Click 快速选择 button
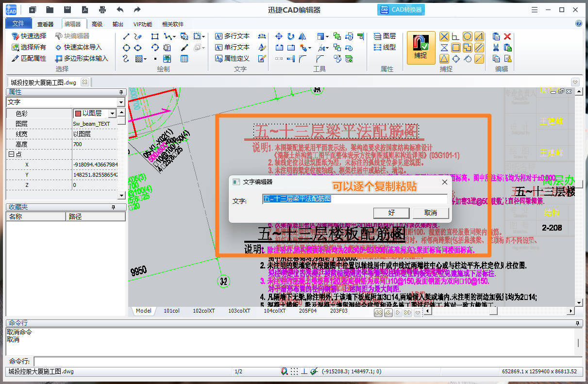588x384 pixels. click(x=29, y=36)
